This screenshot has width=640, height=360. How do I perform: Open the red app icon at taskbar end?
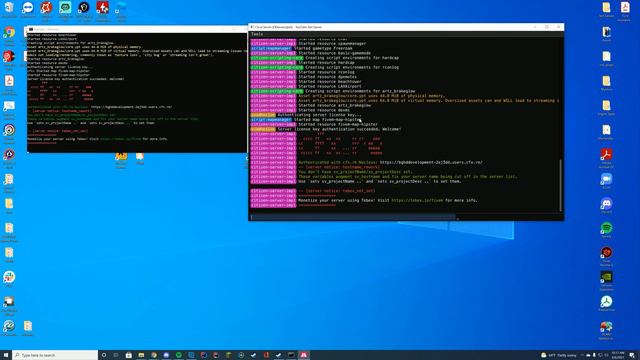click(x=304, y=355)
